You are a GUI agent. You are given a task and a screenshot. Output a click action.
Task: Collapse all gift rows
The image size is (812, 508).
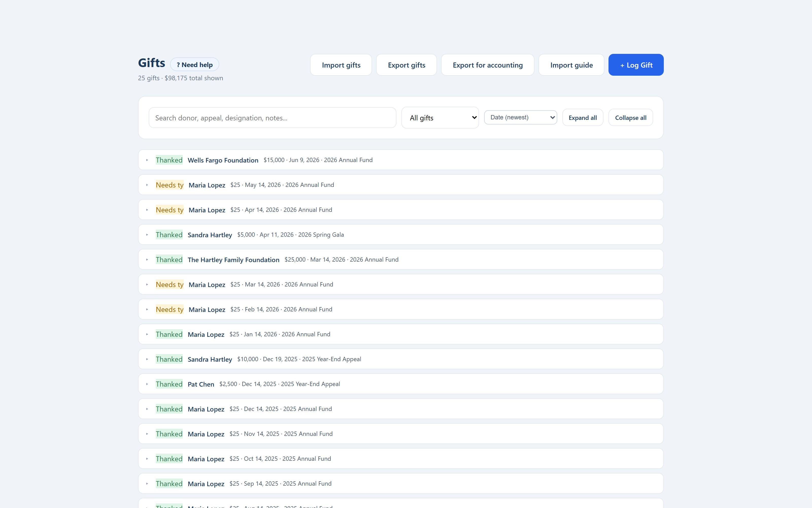631,118
